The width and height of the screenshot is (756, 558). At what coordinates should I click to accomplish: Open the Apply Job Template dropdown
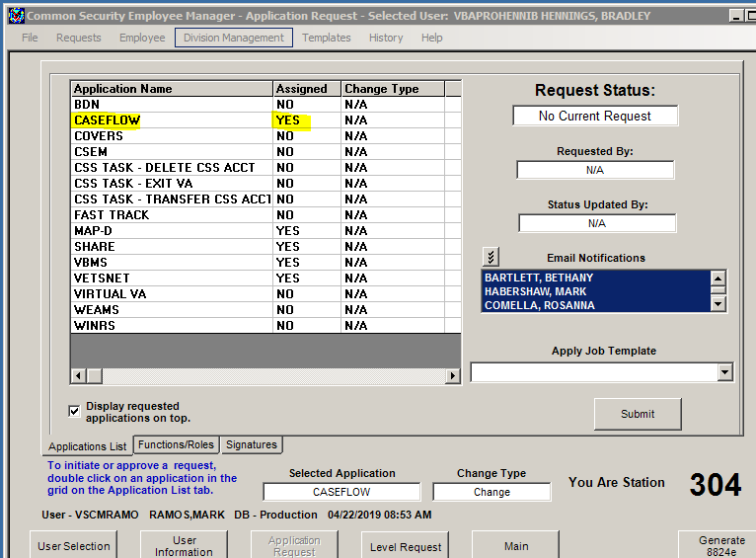click(x=724, y=372)
